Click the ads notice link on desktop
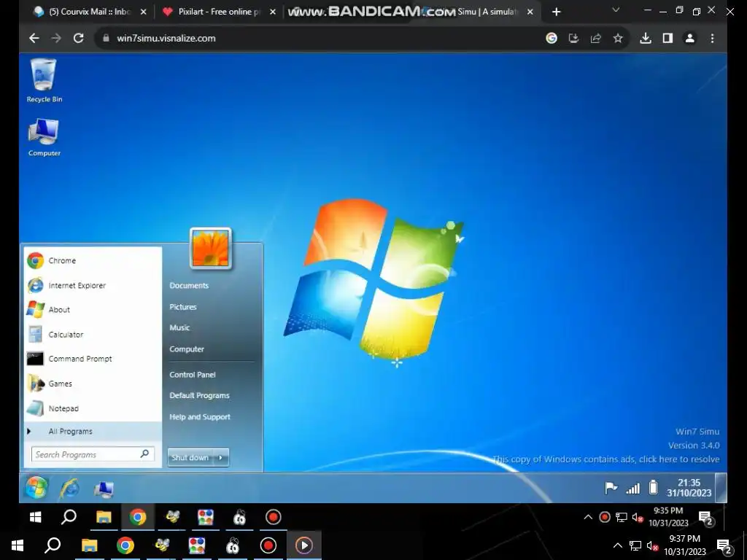This screenshot has width=747, height=560. pyautogui.click(x=606, y=459)
